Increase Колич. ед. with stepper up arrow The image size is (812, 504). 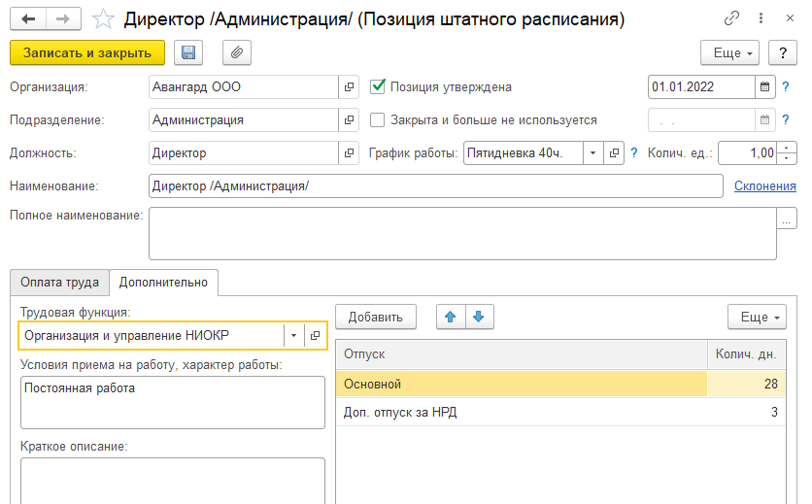[788, 149]
